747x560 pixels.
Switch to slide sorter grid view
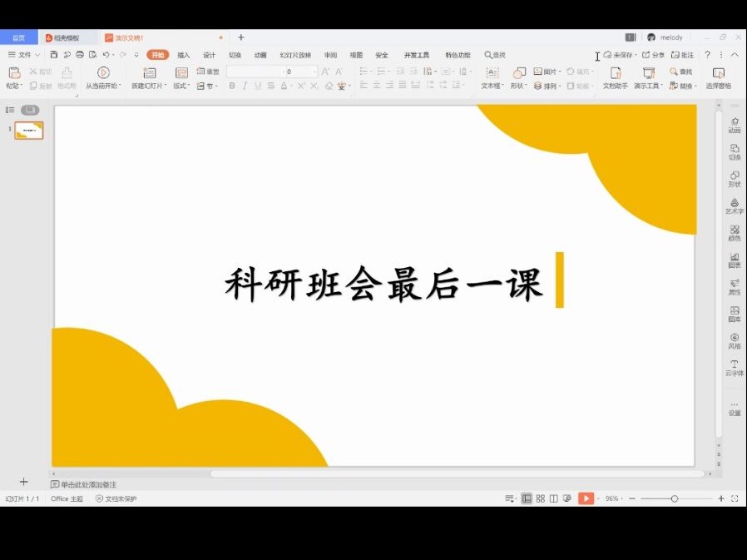point(540,498)
